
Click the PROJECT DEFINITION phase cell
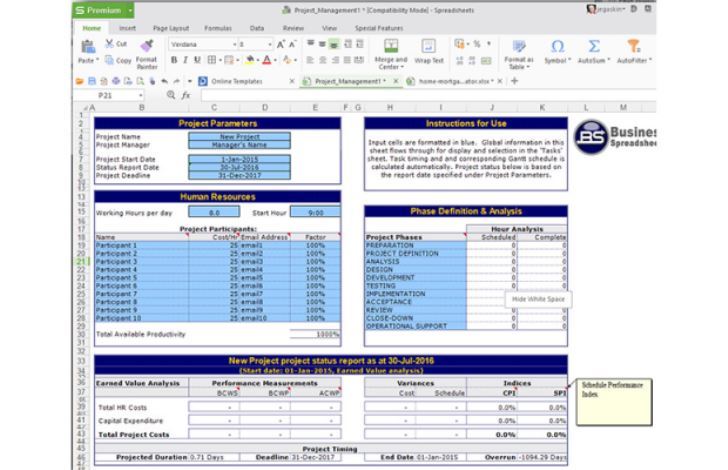click(416, 254)
